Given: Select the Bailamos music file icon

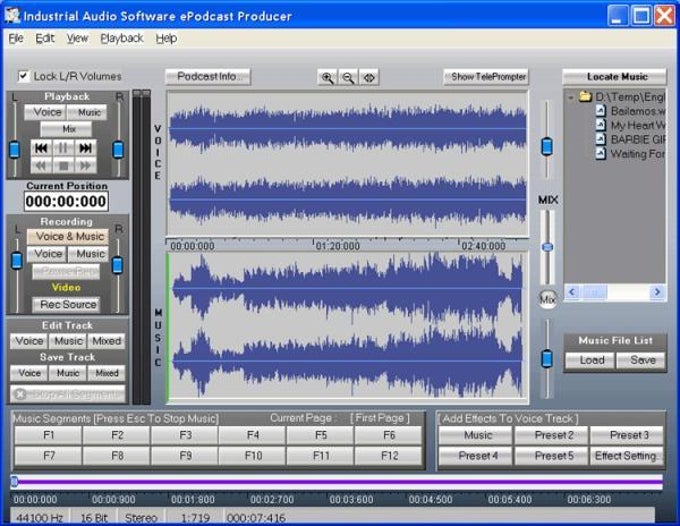Looking at the screenshot, I should click(x=601, y=111).
